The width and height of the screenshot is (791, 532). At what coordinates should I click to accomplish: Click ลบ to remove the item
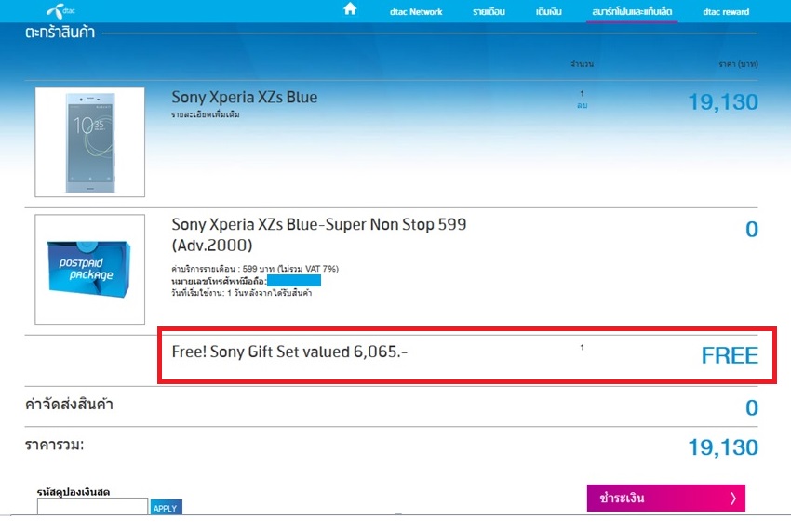coord(583,105)
